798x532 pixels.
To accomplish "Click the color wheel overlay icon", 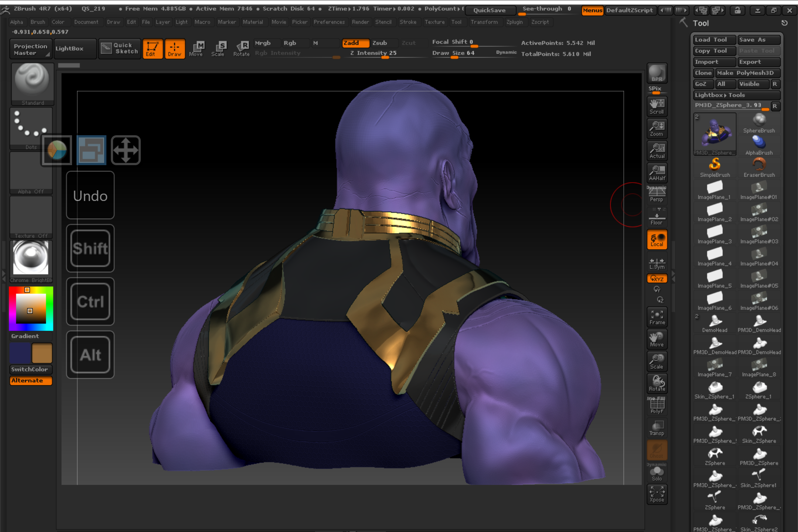I will [x=57, y=150].
